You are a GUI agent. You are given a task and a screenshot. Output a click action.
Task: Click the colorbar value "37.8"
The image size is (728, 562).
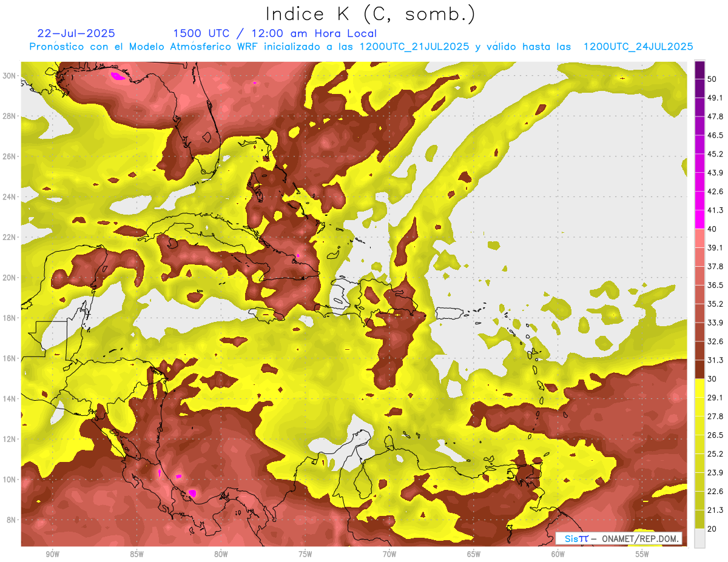(715, 266)
